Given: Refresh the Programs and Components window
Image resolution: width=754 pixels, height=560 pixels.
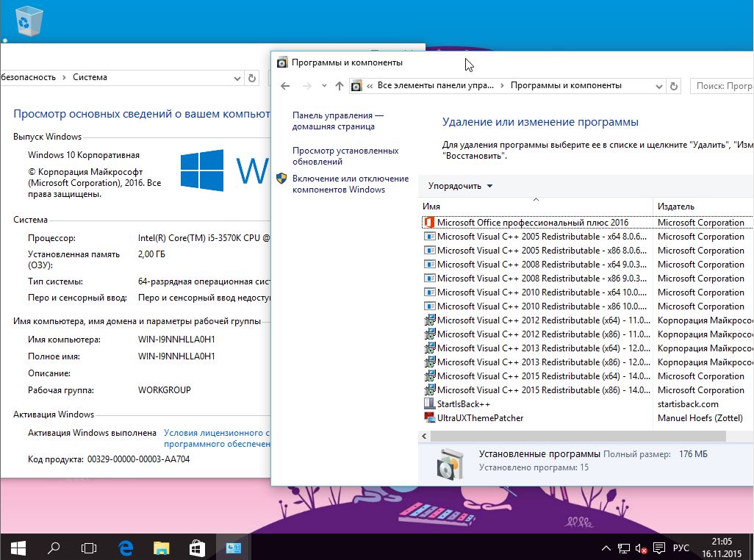Looking at the screenshot, I should [x=674, y=86].
